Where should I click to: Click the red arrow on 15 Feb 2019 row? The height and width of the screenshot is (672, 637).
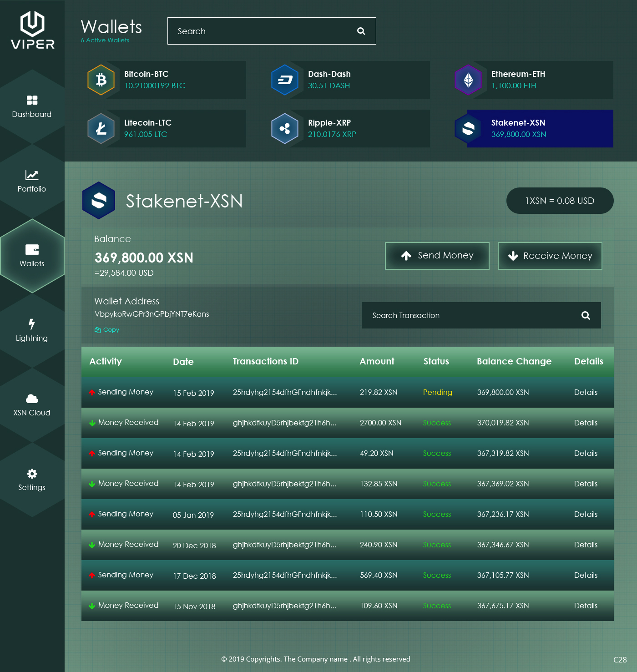click(x=92, y=392)
